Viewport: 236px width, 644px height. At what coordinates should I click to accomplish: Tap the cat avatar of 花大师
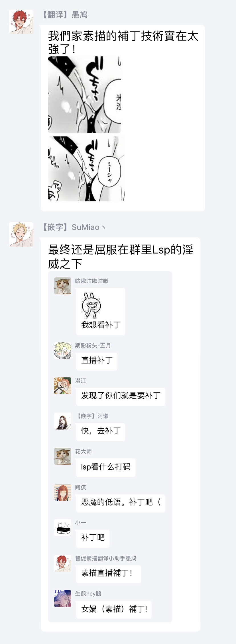point(63,456)
